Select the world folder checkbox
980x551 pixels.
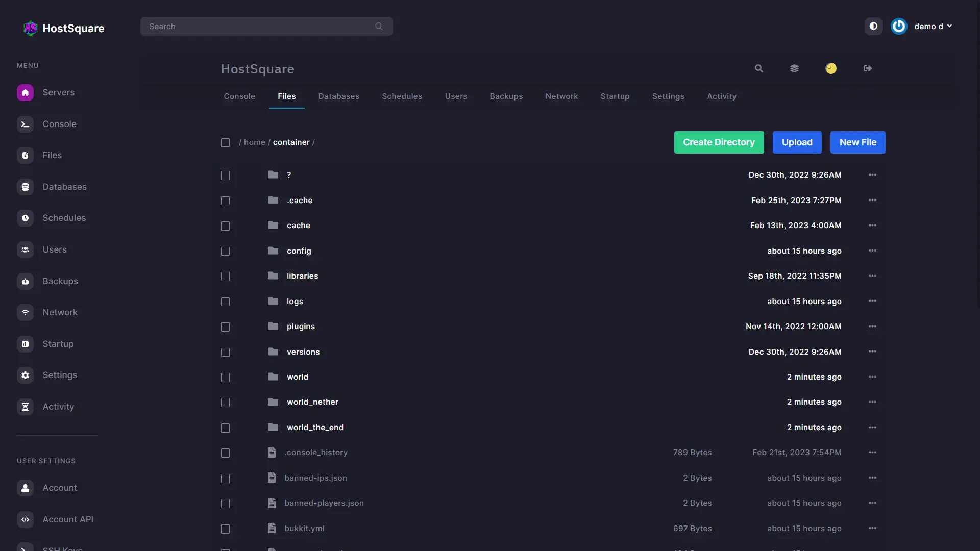coord(225,378)
